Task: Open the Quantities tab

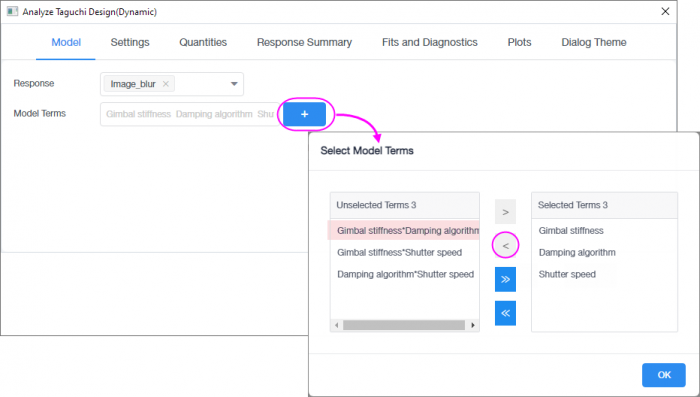Action: (203, 42)
